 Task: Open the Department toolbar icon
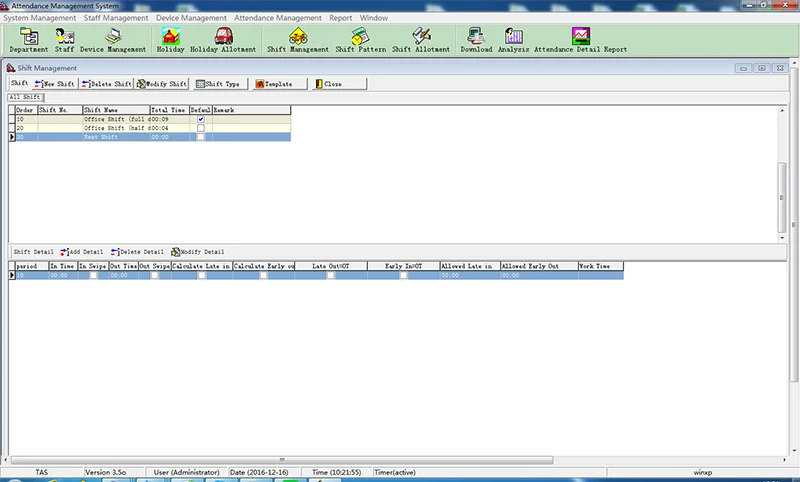[x=29, y=40]
